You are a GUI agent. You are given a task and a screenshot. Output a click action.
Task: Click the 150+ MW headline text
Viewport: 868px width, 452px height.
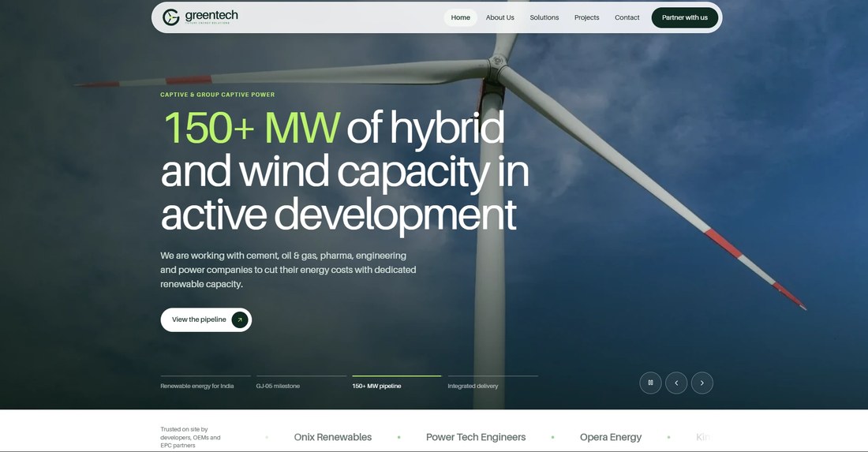(x=251, y=128)
